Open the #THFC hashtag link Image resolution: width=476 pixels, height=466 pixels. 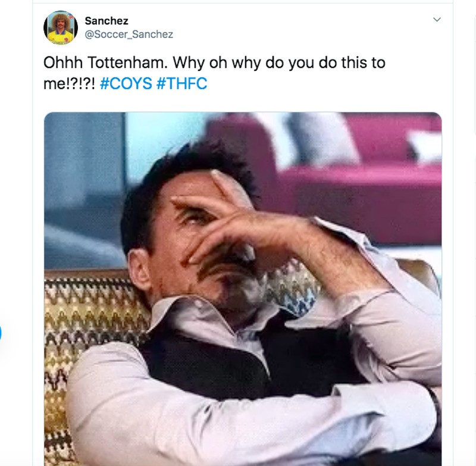(181, 83)
